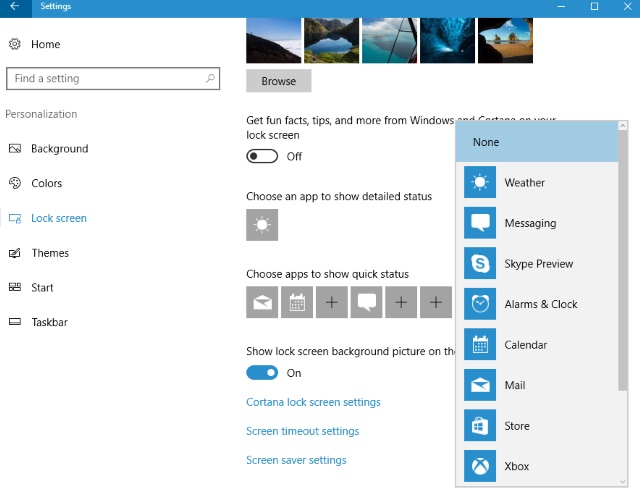Select the Weather sun icon in app list

tap(480, 182)
